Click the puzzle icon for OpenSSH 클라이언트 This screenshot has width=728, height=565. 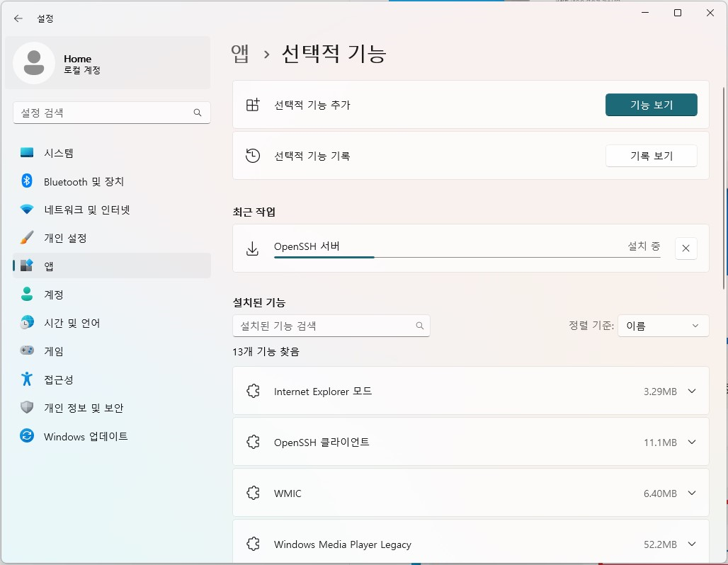click(x=253, y=442)
